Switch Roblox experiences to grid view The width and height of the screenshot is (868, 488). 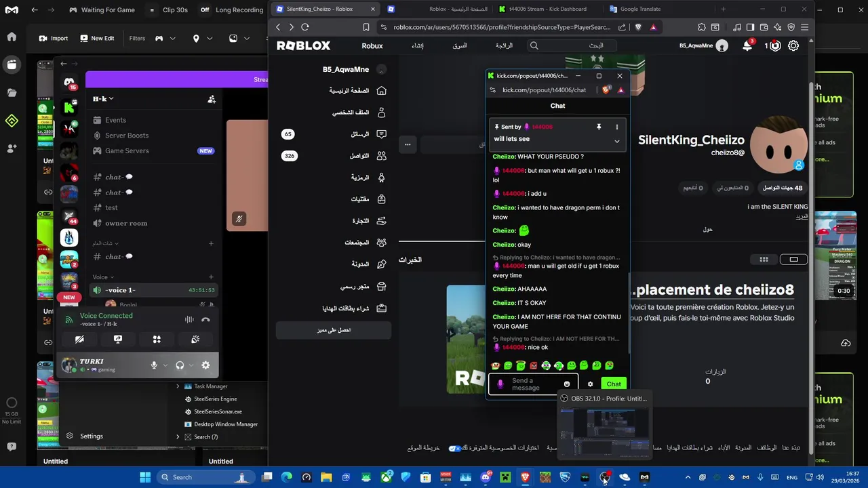click(x=764, y=259)
